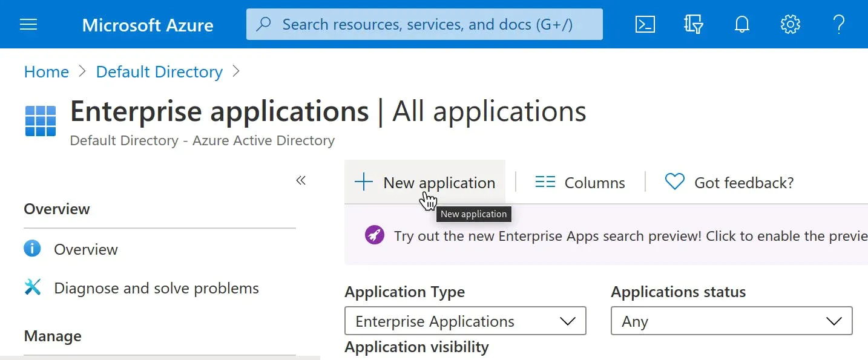Focus the search resources field
This screenshot has height=360, width=868.
point(424,24)
